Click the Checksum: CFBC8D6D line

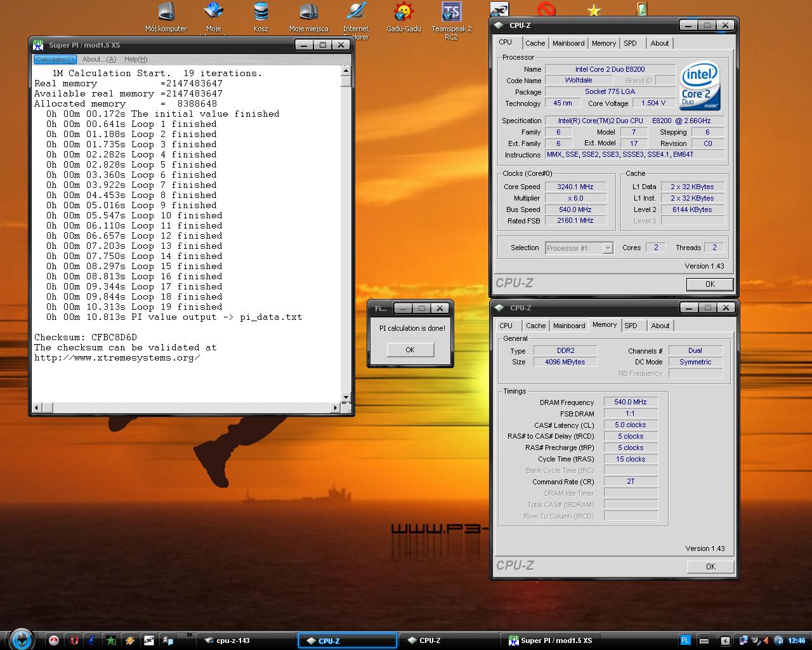point(86,337)
